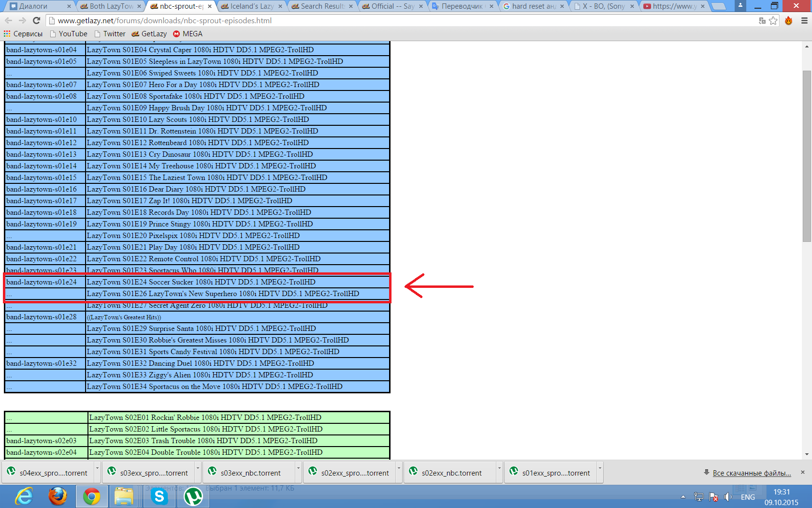Click the bookmark star icon

773,20
